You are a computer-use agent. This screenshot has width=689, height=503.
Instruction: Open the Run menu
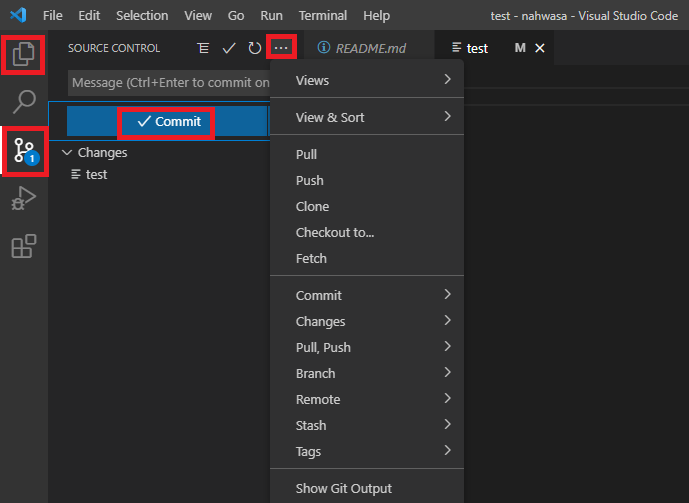pos(271,15)
